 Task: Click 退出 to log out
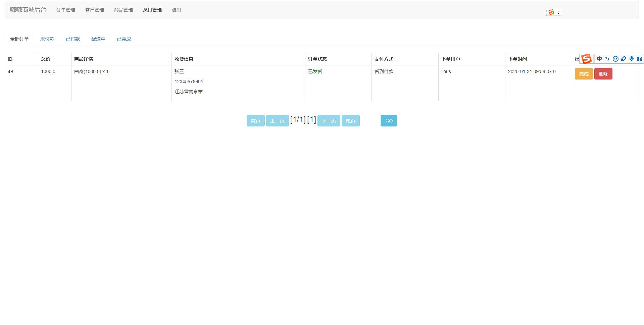pos(177,10)
